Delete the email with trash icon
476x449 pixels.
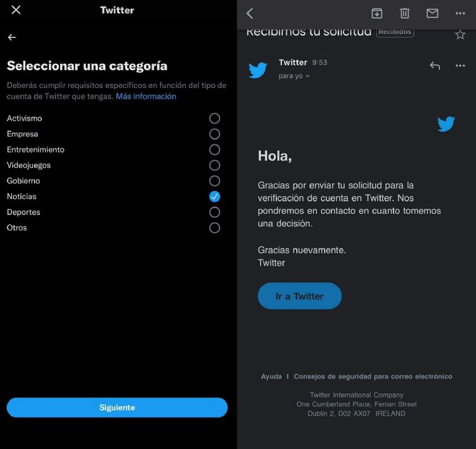point(404,14)
